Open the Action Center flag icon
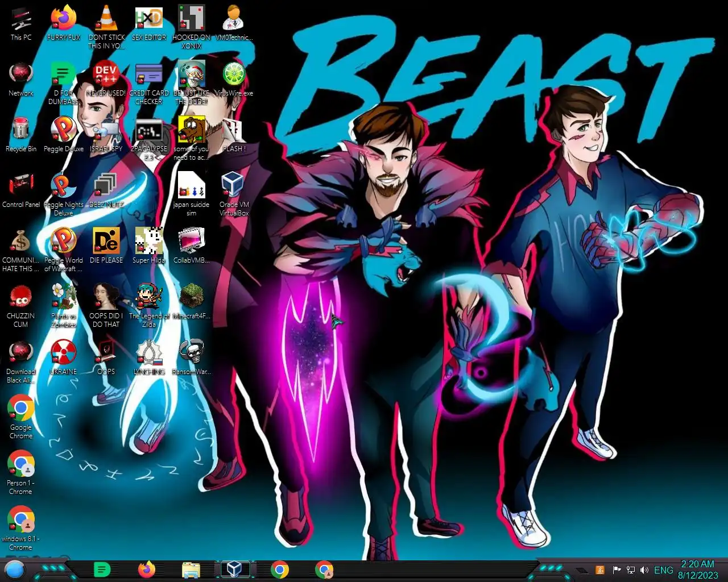 click(x=617, y=570)
